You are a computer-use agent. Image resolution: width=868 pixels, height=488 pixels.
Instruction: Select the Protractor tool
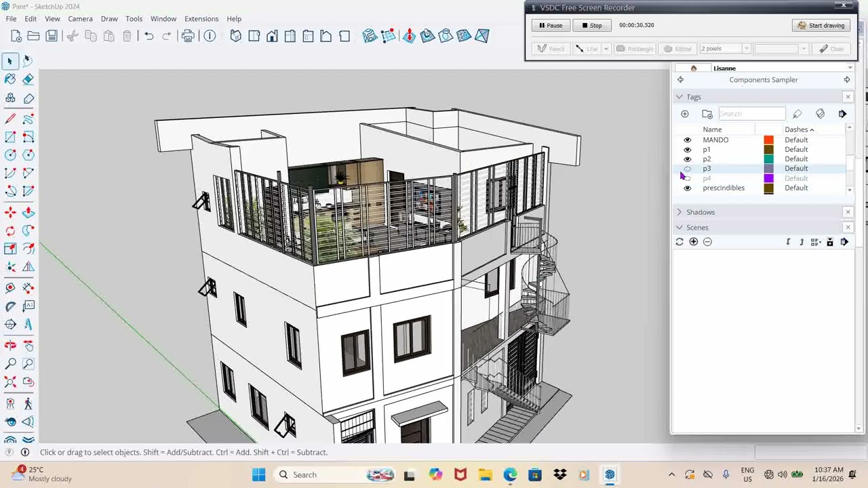click(x=10, y=306)
